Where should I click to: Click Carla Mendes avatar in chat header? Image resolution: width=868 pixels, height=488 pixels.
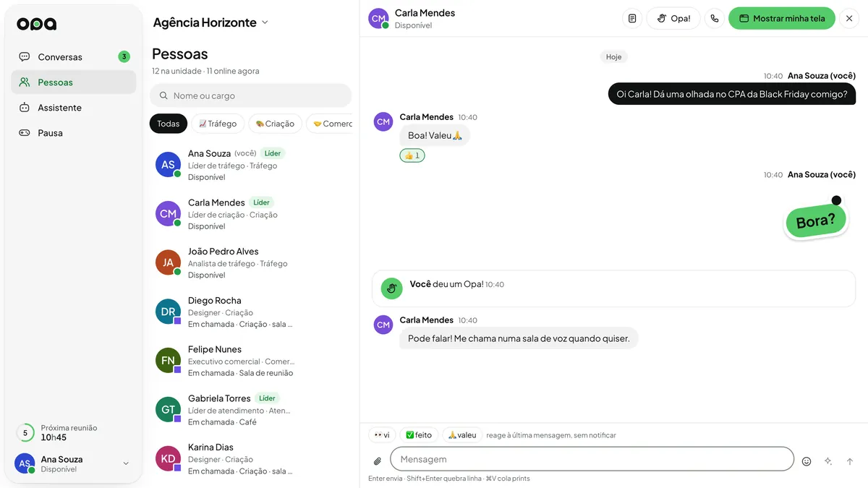[x=378, y=19]
